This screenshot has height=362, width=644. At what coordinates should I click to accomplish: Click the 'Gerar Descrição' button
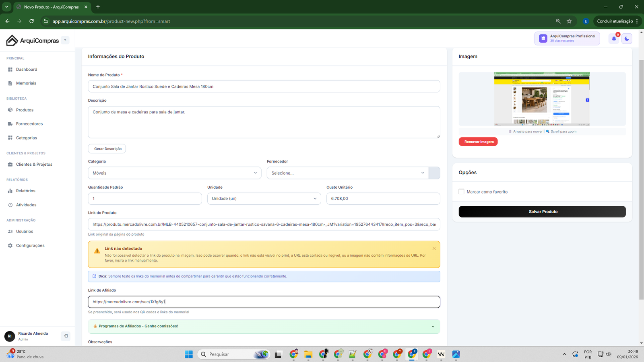(107, 149)
